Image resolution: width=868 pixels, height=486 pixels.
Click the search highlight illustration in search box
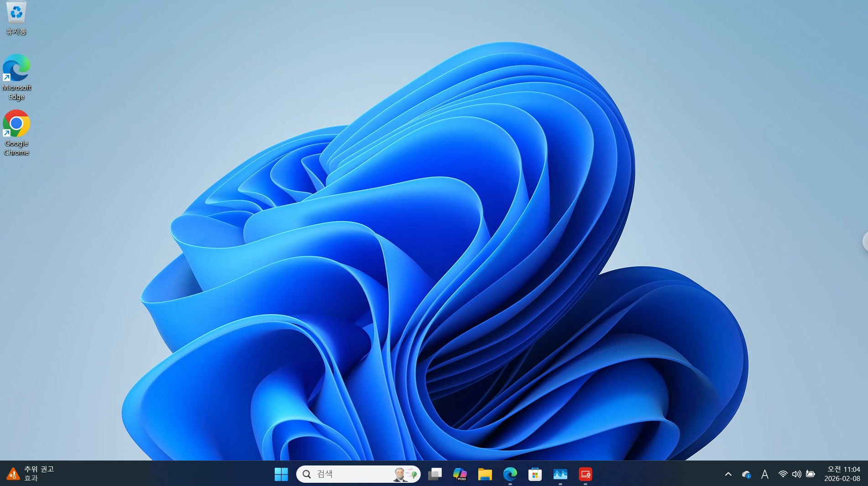coord(405,474)
